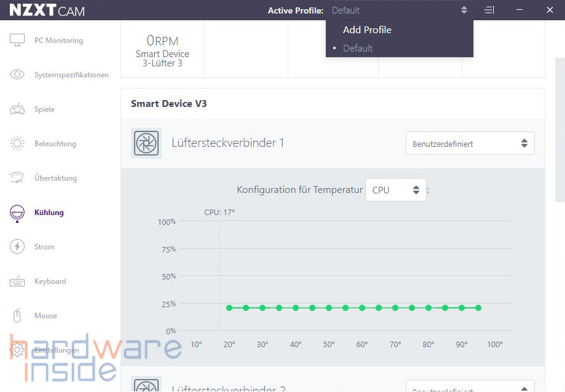This screenshot has height=392, width=565.
Task: Click the fan curve point at 80°
Action: [x=429, y=308]
